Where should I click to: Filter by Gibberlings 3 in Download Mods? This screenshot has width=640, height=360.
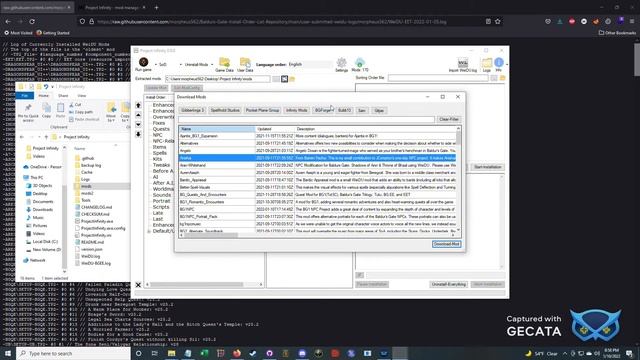[x=192, y=110]
